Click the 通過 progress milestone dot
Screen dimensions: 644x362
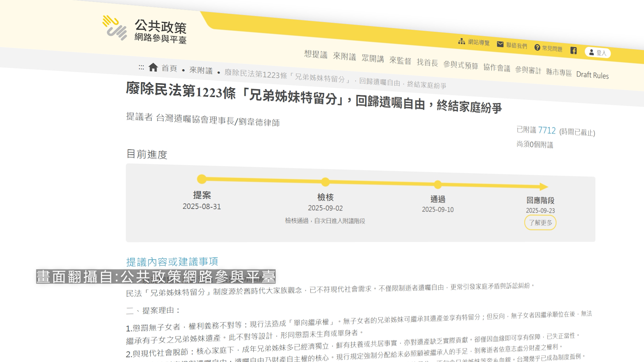coord(438,184)
